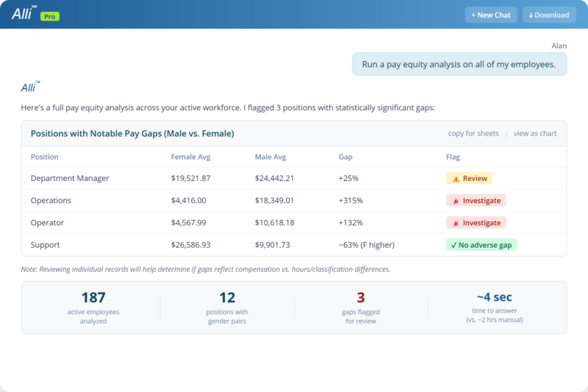Viewport: 588px width, 392px height.
Task: Click the $19,521.87 female average value
Action: pos(190,178)
